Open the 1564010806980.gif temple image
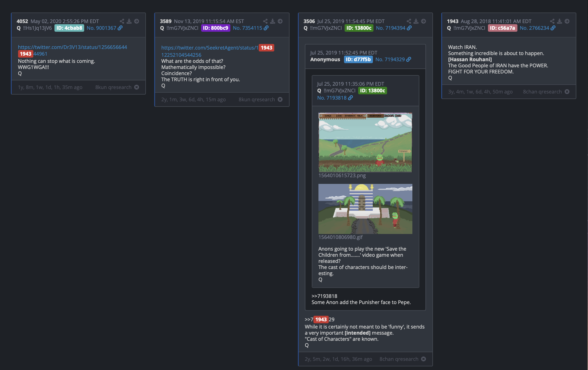The height and width of the screenshot is (370, 588). point(365,209)
